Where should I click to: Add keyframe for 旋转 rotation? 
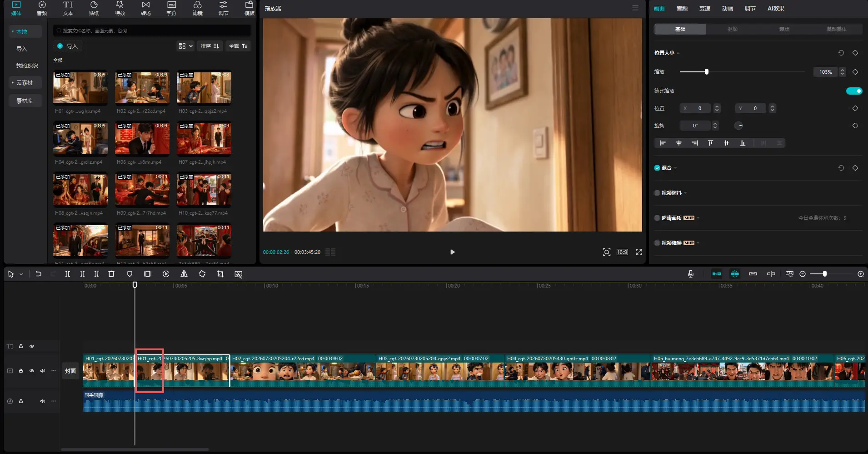point(855,126)
